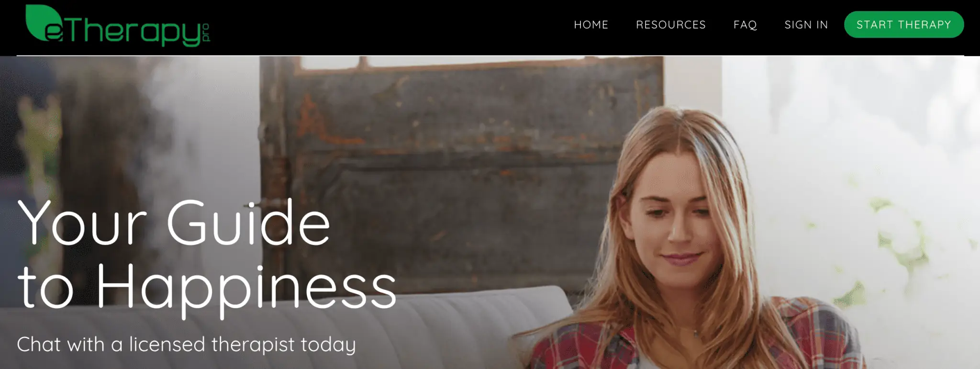
Task: Click the eTherapy logo wordmark
Action: 118,26
